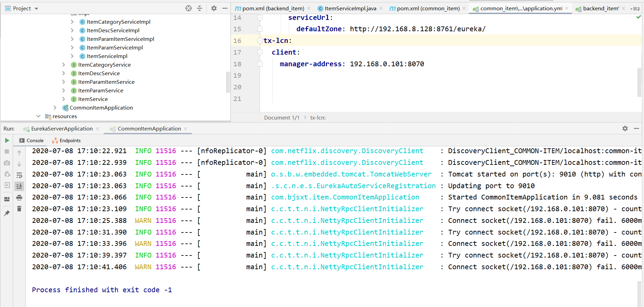
Task: Toggle scroll to end of console
Action: (19, 186)
